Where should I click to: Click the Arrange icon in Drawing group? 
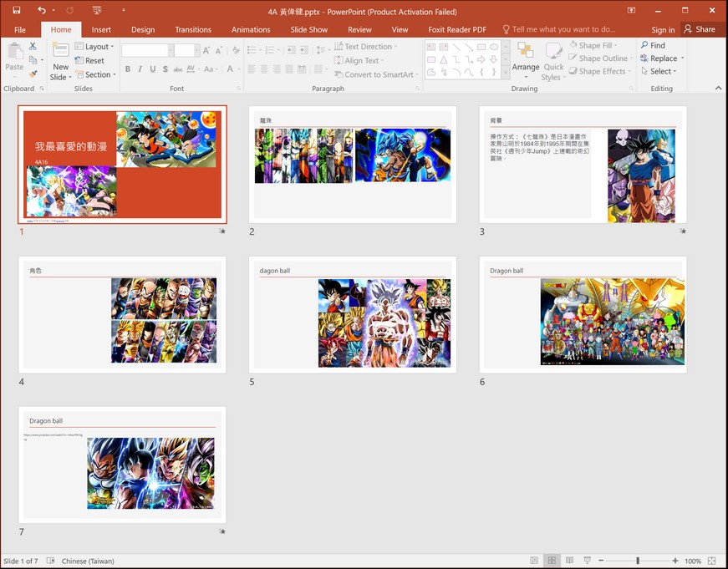[x=526, y=60]
